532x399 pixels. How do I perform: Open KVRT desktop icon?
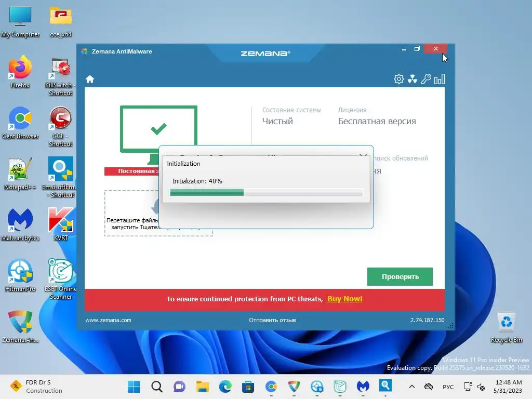[x=60, y=224]
